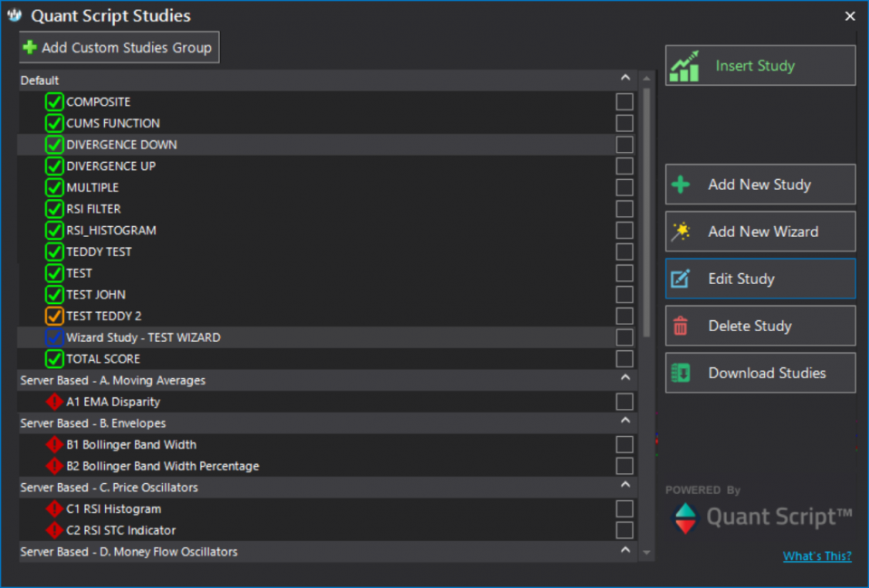
Task: Select the DIVERGENCE UP study name
Action: 110,166
